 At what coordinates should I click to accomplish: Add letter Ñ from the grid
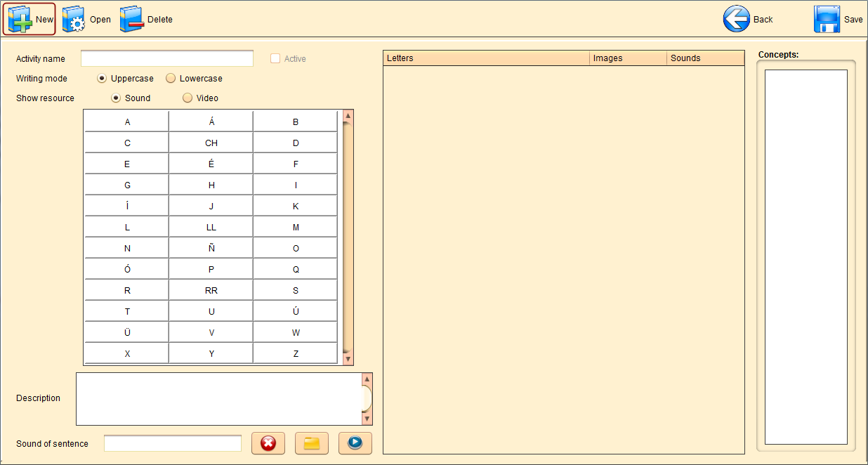coord(211,248)
